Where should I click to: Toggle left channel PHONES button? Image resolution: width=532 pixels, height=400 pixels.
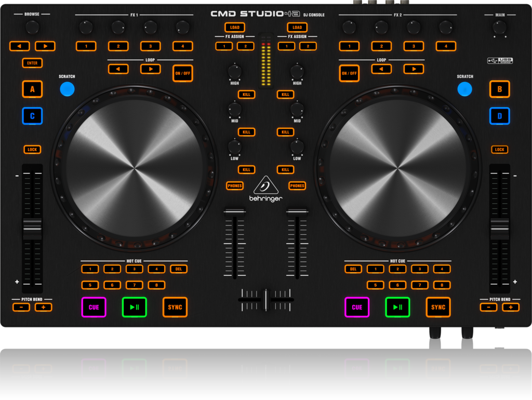point(235,186)
